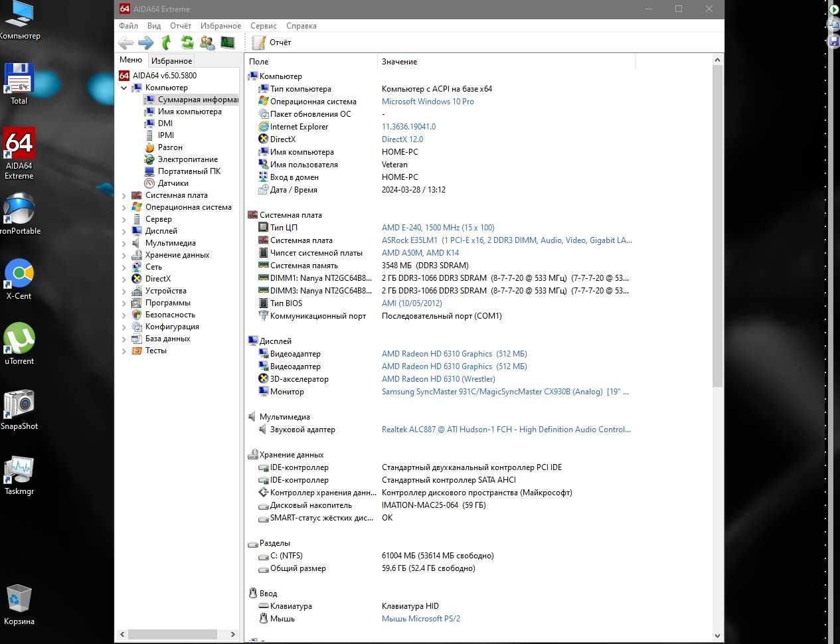Click the AMD E-240 processor link

pos(438,228)
